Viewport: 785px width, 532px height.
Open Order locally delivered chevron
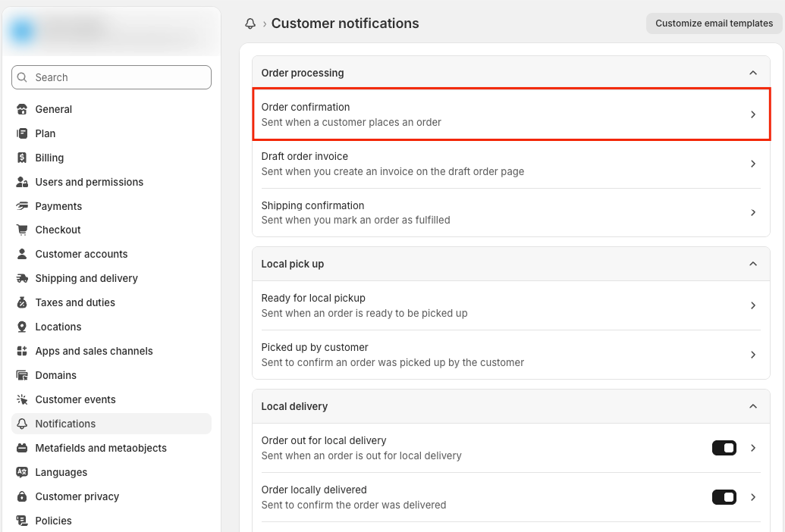(753, 497)
